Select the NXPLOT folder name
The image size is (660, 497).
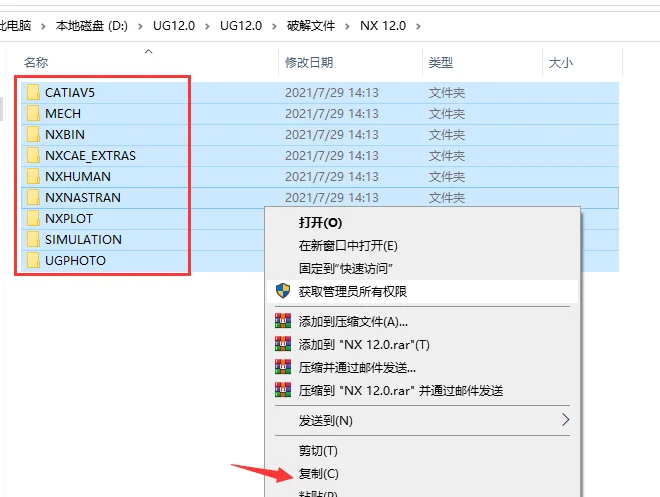pos(69,219)
